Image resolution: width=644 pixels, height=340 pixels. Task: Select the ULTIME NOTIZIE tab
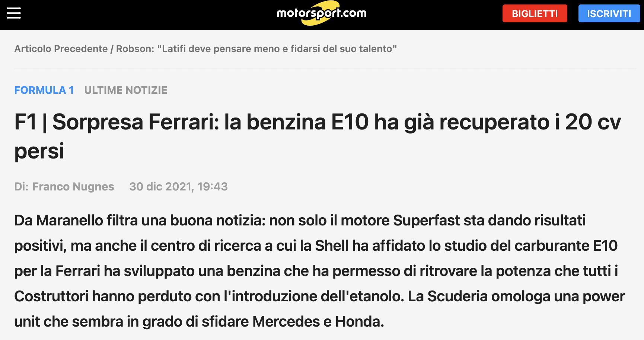tap(126, 90)
